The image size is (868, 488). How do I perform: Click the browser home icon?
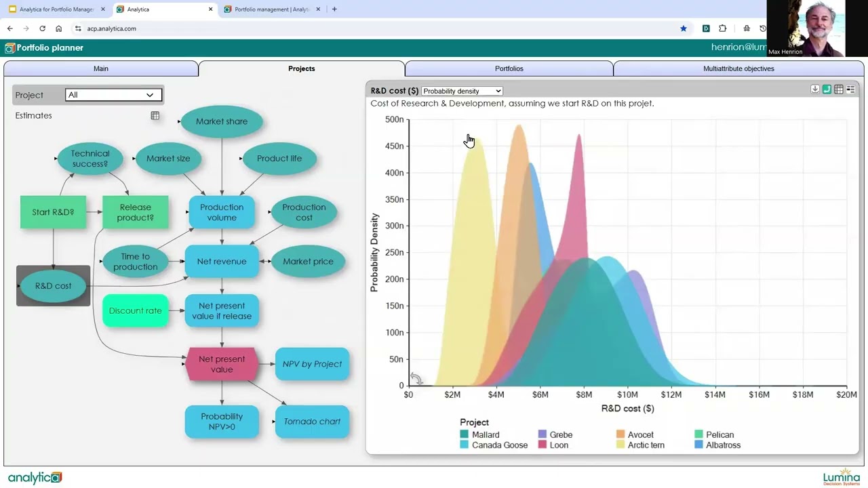59,28
